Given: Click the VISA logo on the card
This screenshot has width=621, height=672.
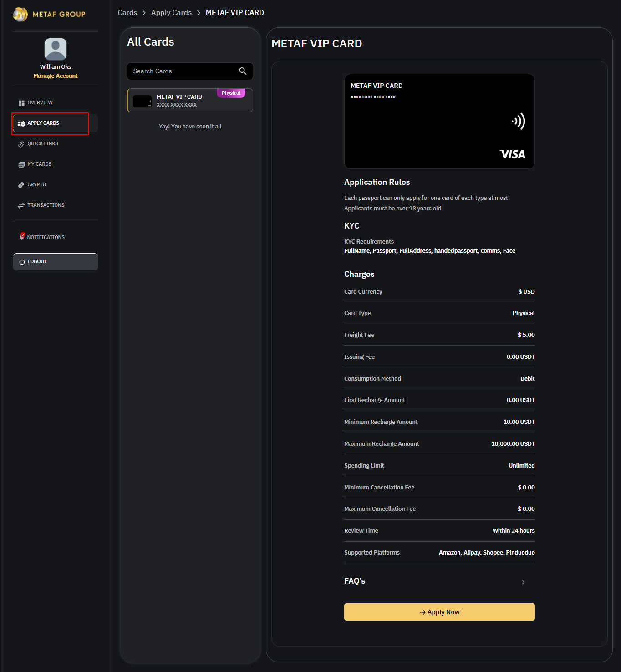Looking at the screenshot, I should 513,154.
